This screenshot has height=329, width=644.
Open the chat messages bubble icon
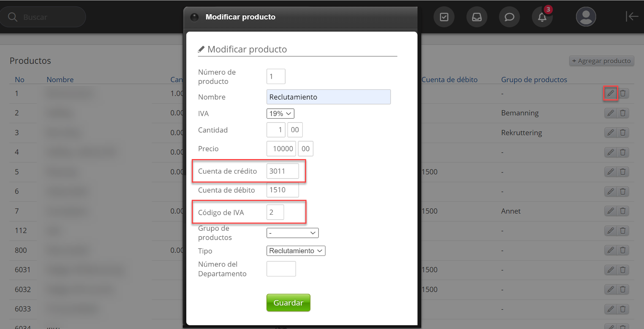pyautogui.click(x=509, y=17)
